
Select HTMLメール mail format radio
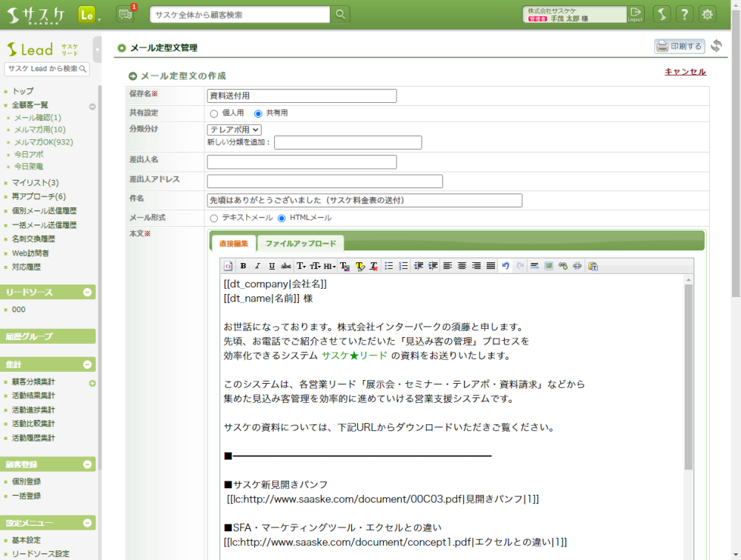pyautogui.click(x=282, y=219)
